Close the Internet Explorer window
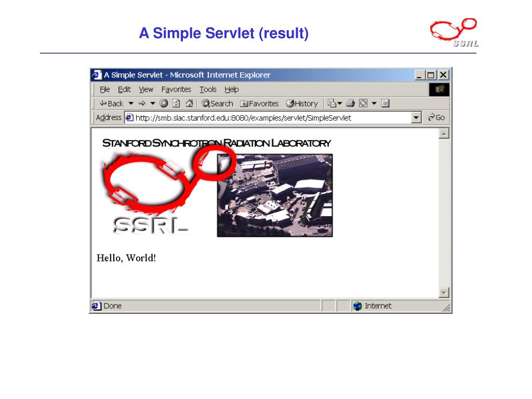Image resolution: width=532 pixels, height=399 pixels. point(443,75)
